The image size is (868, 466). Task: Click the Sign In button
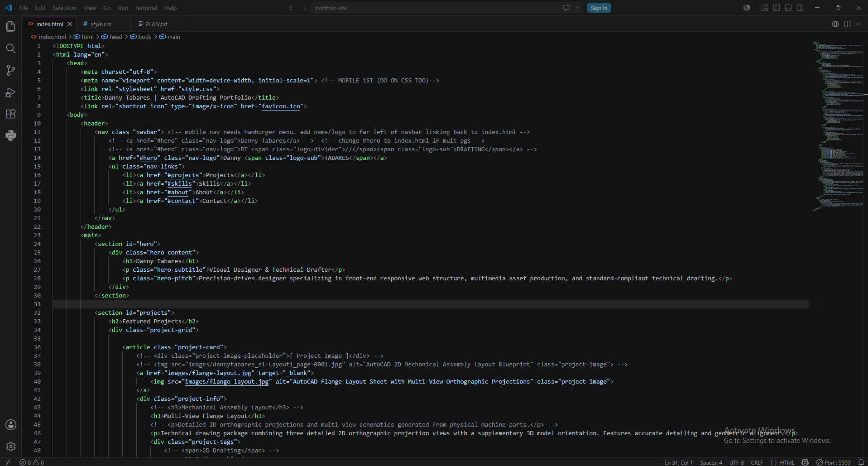point(599,8)
